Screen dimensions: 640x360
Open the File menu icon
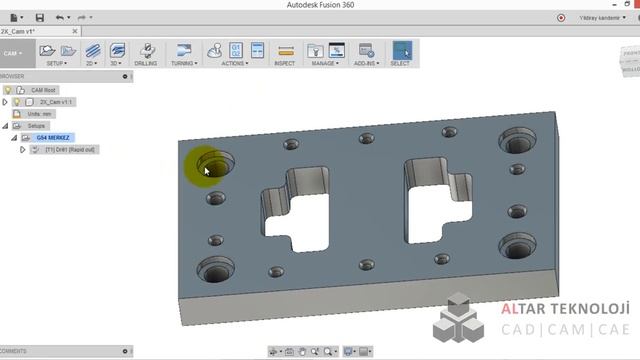pos(14,18)
